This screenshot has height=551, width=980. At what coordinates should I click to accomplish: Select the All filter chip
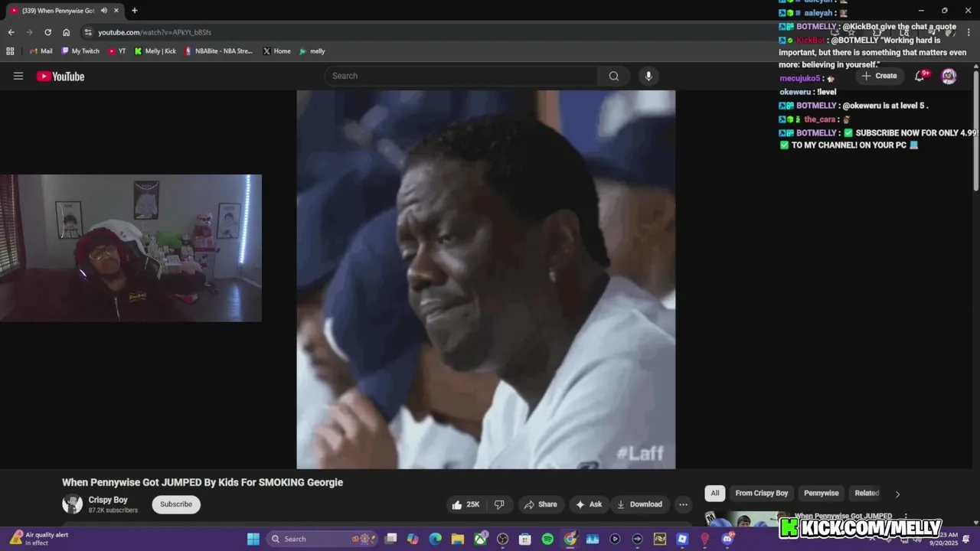click(x=715, y=493)
